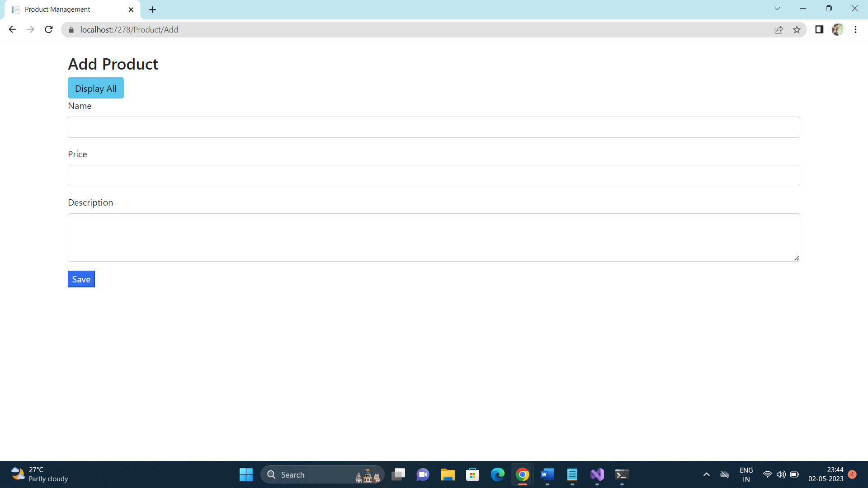The height and width of the screenshot is (488, 868).
Task: Click the Save button
Action: click(81, 279)
